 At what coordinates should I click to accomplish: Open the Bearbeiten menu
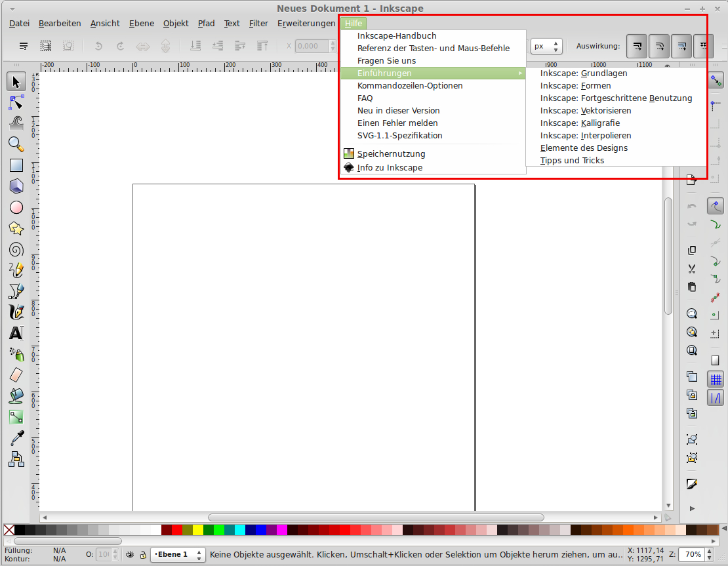60,23
